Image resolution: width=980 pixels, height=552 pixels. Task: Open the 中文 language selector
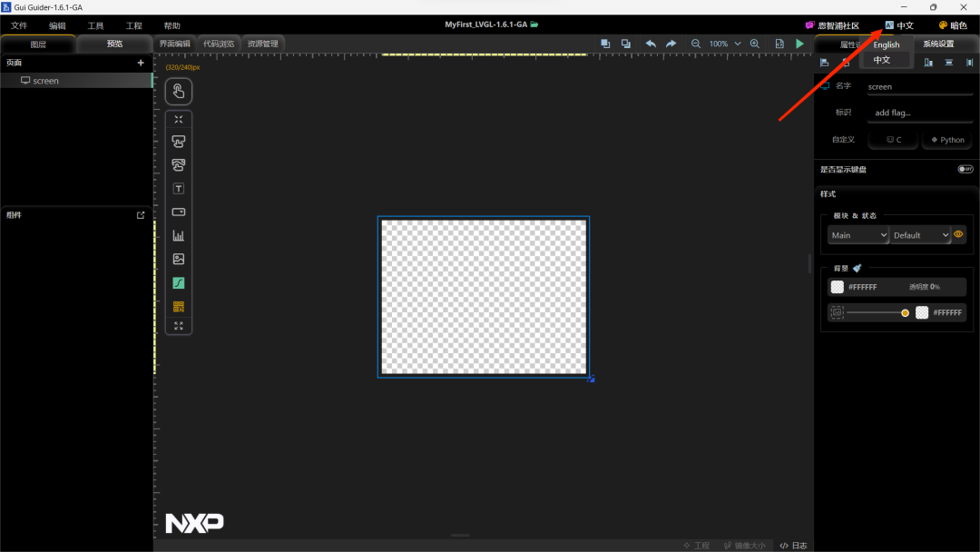(898, 25)
